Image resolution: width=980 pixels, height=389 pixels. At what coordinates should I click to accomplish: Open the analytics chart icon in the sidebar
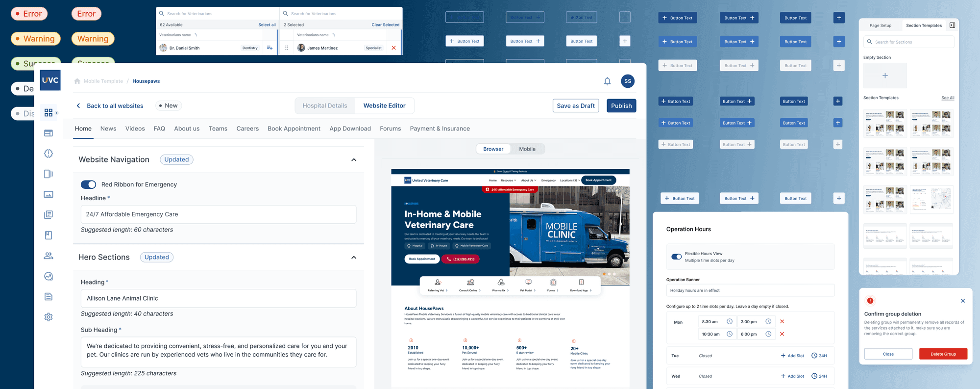(49, 276)
